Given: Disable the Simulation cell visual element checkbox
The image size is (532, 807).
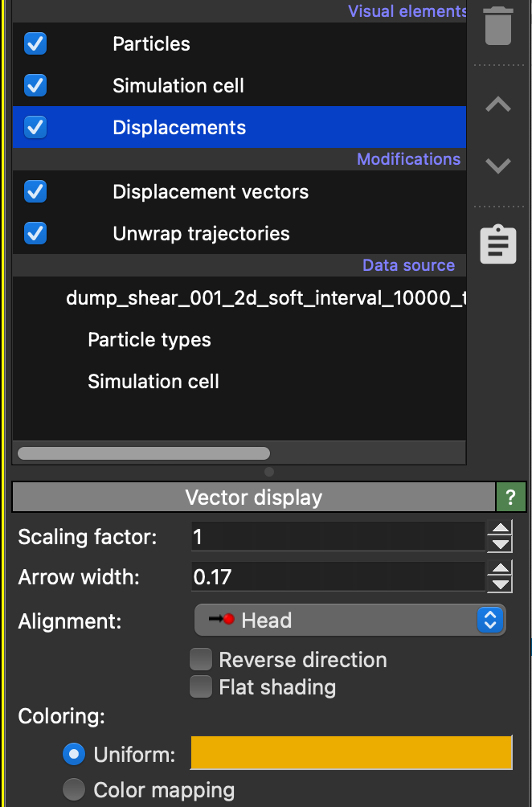Looking at the screenshot, I should click(35, 85).
